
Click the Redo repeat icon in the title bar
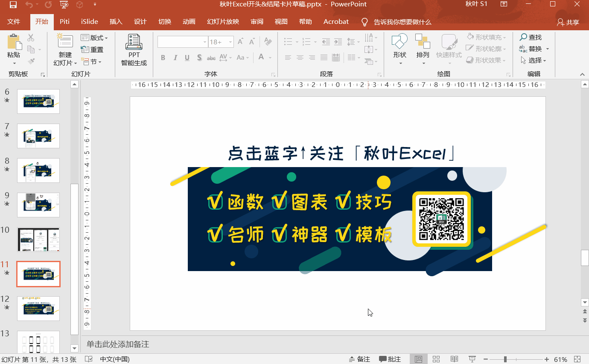[48, 5]
